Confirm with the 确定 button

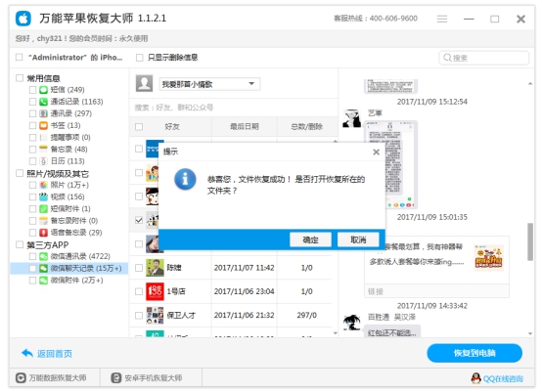[x=310, y=240]
